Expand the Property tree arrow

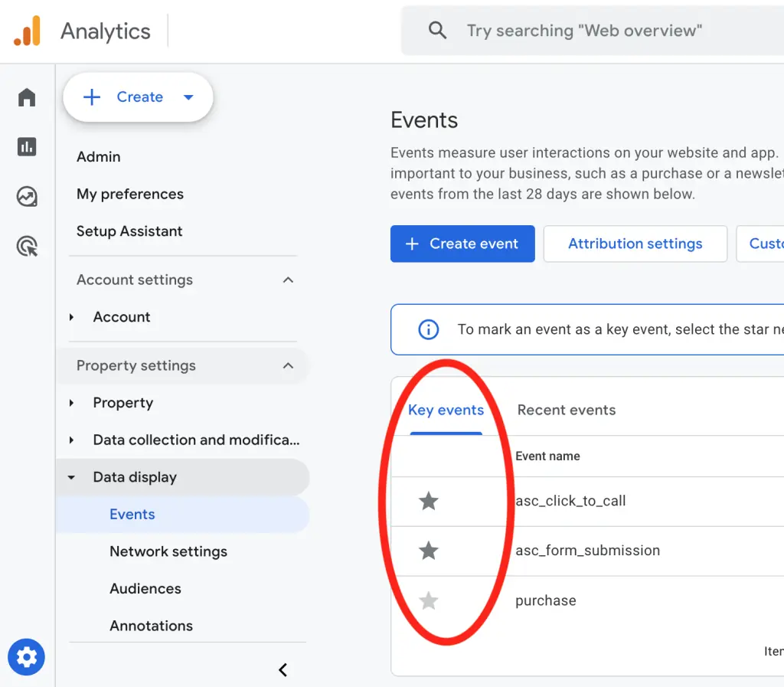71,403
